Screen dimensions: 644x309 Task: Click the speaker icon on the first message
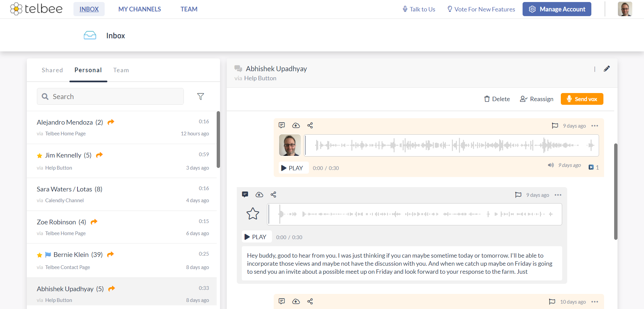coord(550,165)
